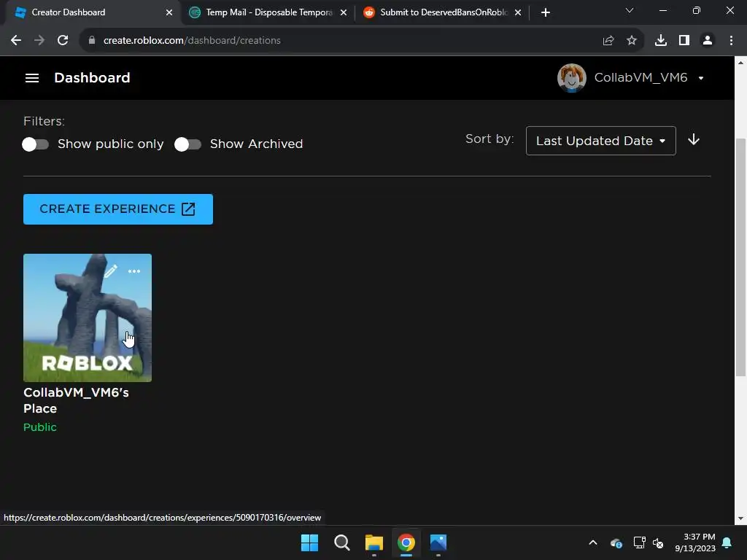Open Chrome three-dot menu

pos(731,41)
